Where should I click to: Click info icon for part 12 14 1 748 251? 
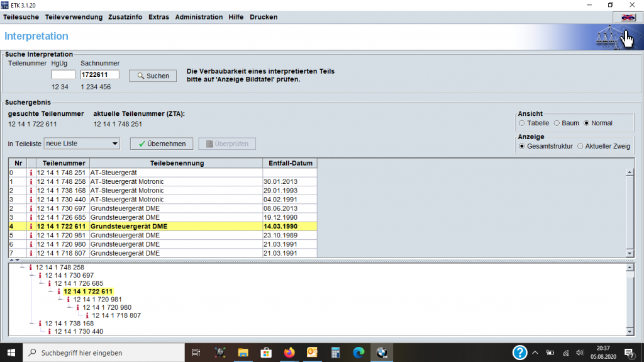coord(31,173)
